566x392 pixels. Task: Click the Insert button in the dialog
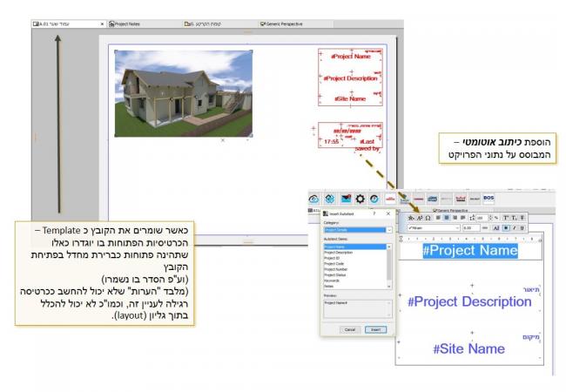(374, 329)
